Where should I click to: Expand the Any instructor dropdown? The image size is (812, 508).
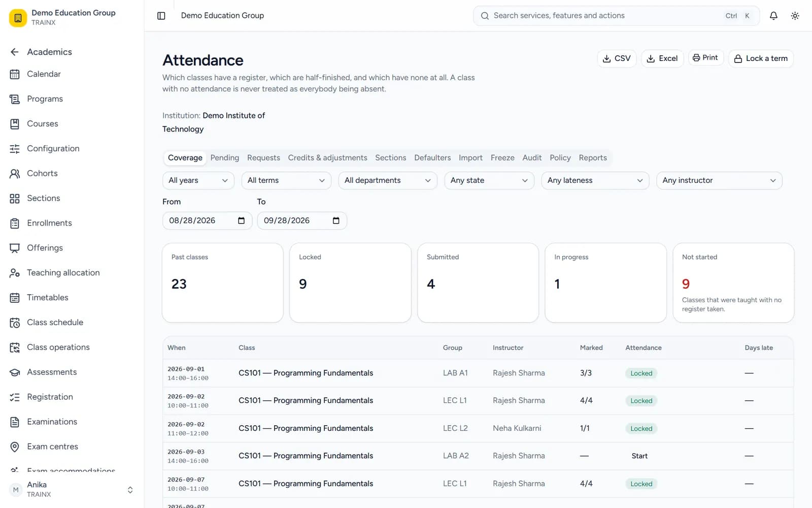(x=719, y=180)
